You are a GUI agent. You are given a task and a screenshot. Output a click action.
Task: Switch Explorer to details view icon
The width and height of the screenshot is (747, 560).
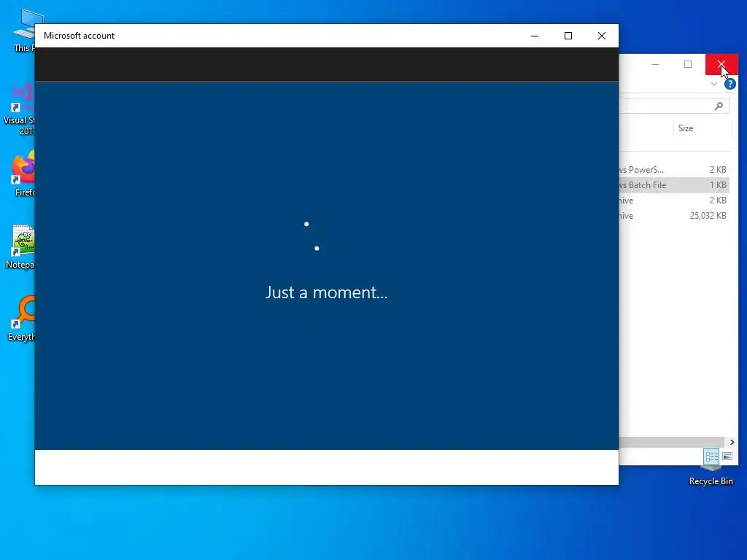[712, 456]
